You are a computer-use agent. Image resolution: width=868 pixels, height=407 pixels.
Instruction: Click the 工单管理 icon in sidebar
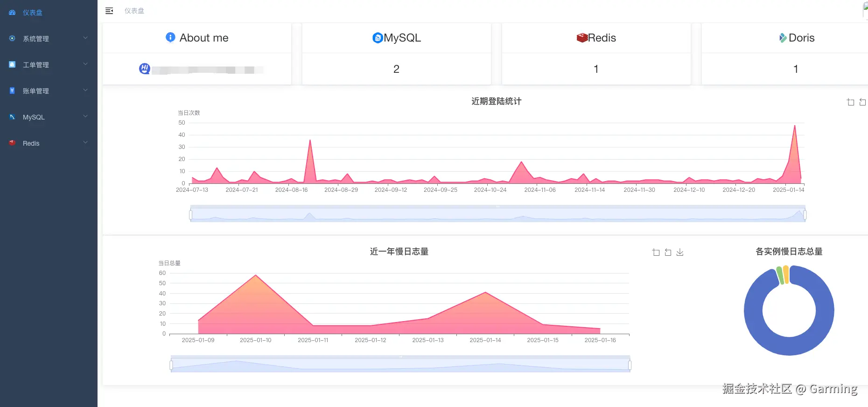pyautogui.click(x=12, y=64)
